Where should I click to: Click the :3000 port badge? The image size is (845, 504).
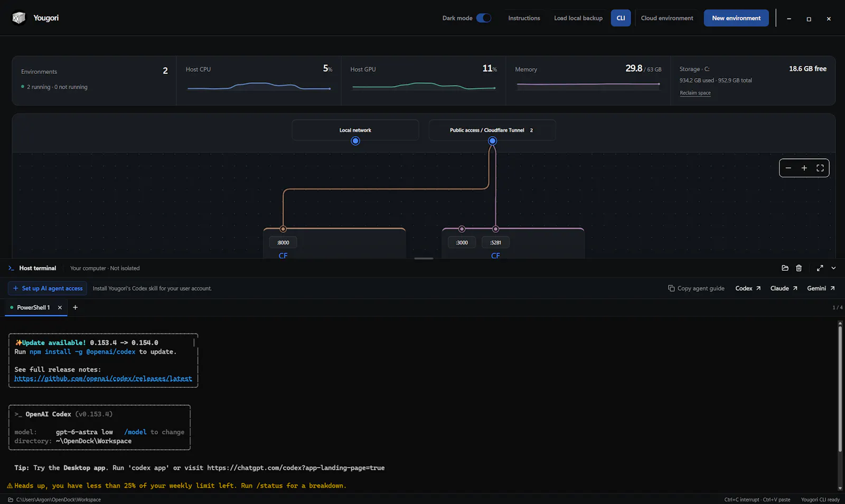[x=462, y=243]
